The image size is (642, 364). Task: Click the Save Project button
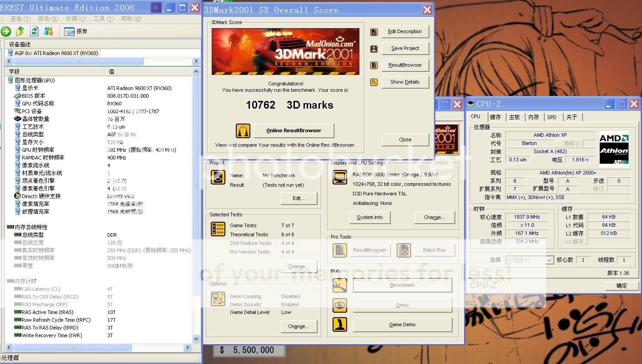click(405, 49)
